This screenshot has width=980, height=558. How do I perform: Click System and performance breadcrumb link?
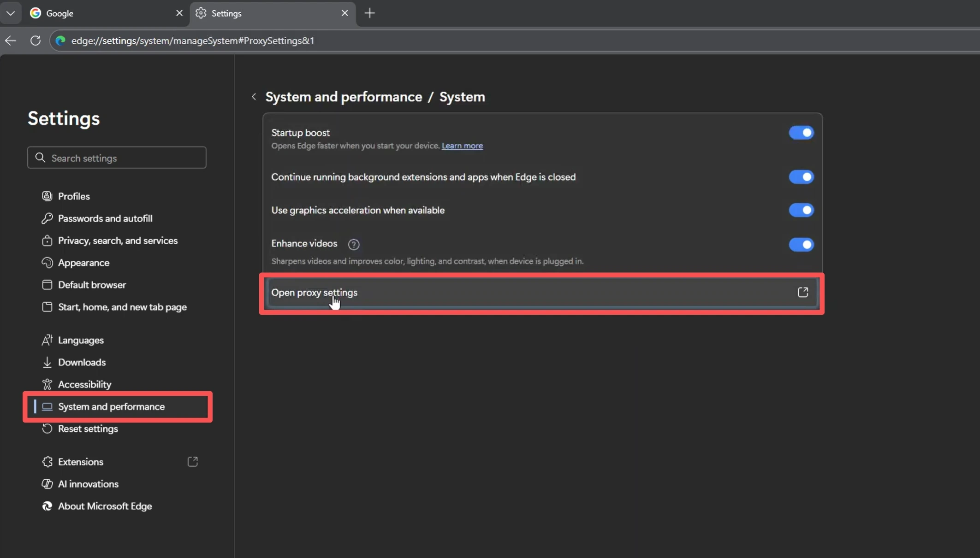click(344, 97)
